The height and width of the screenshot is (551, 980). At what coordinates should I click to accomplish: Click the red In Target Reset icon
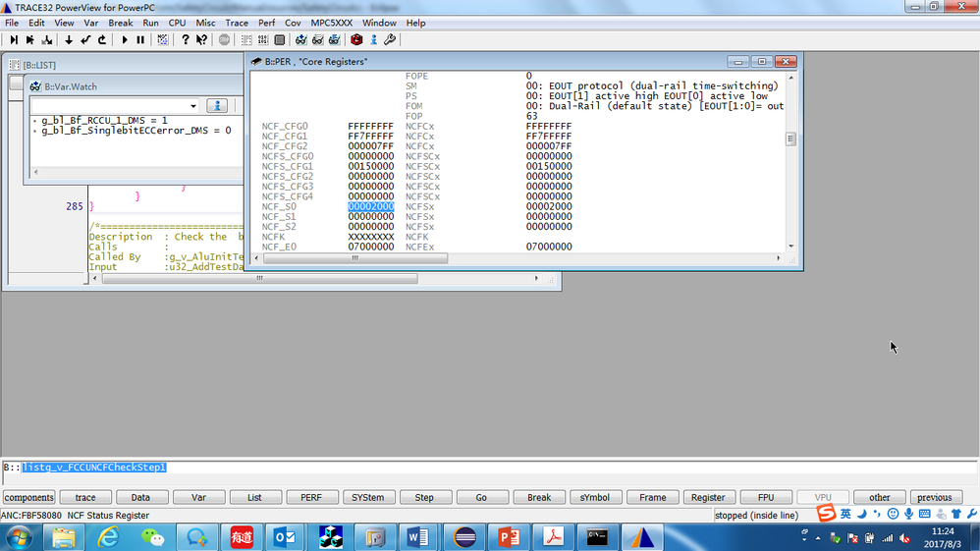click(x=356, y=40)
